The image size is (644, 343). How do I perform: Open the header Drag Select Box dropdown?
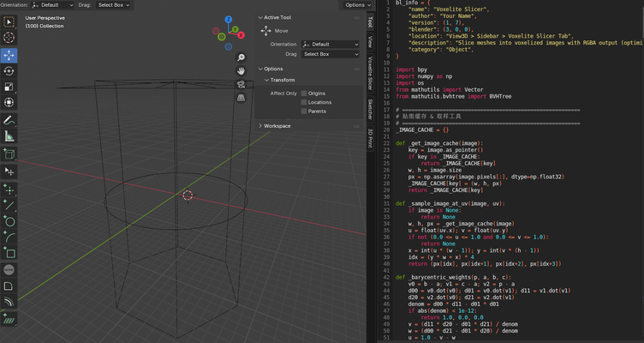(115, 5)
